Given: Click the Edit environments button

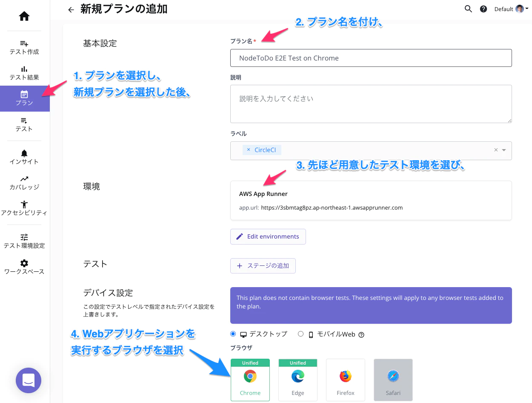Looking at the screenshot, I should (x=268, y=236).
